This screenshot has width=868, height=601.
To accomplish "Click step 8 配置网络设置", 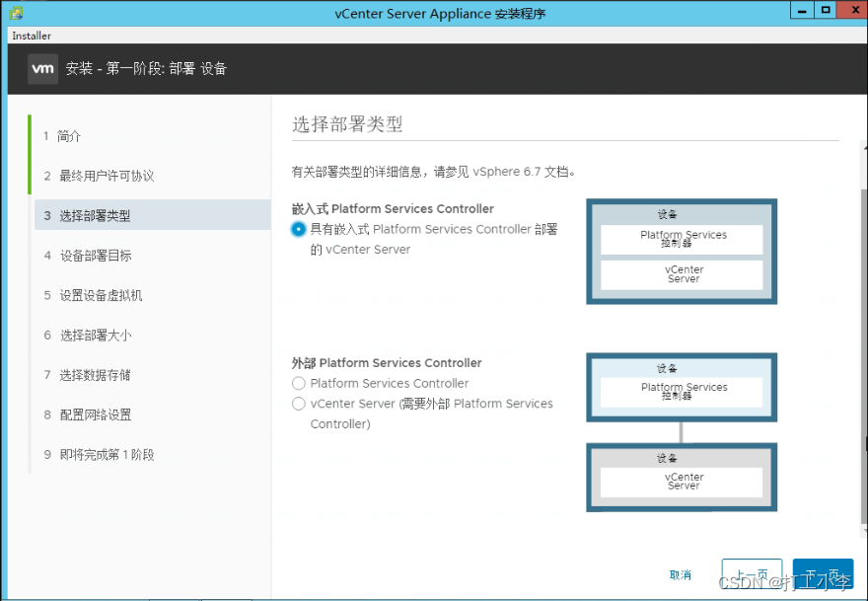I will 89,413.
